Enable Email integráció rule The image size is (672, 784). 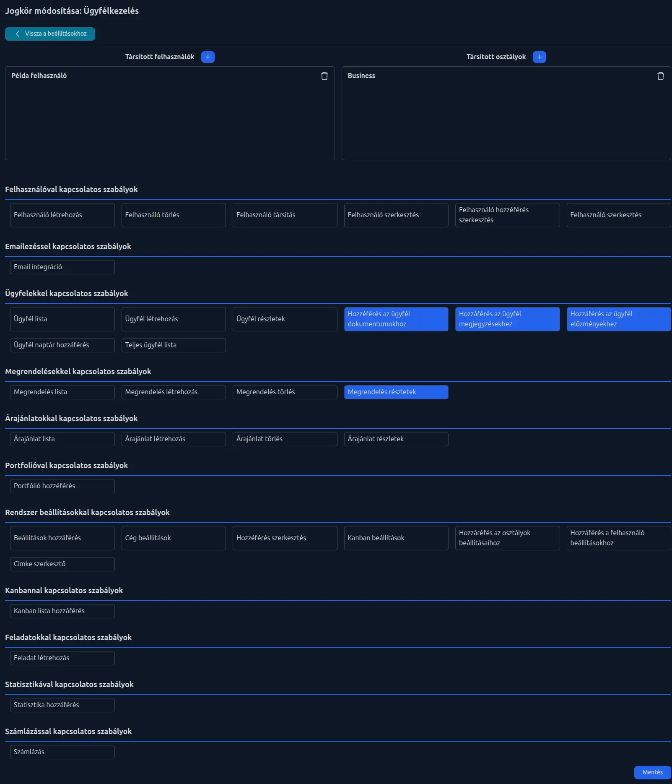[x=62, y=267]
